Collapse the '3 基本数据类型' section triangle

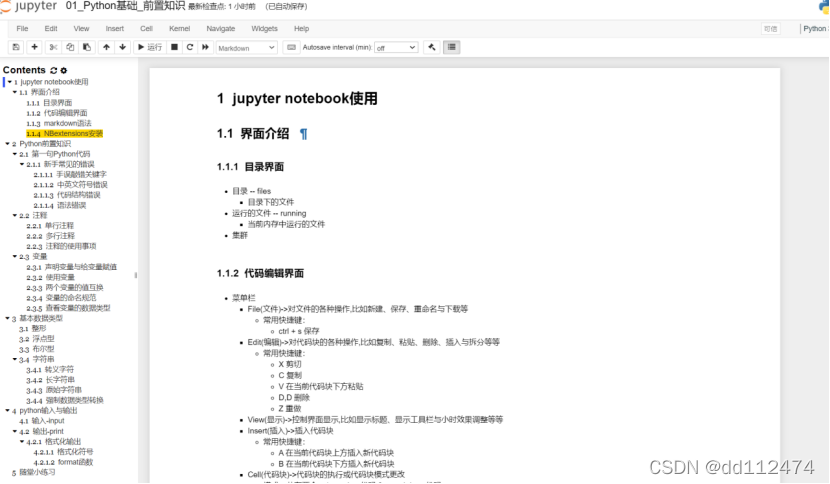[x=7, y=318]
